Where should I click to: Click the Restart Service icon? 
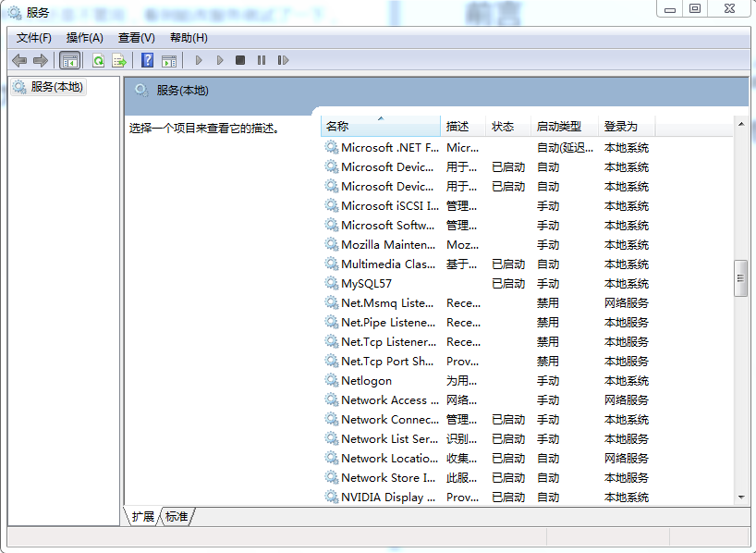pos(284,59)
